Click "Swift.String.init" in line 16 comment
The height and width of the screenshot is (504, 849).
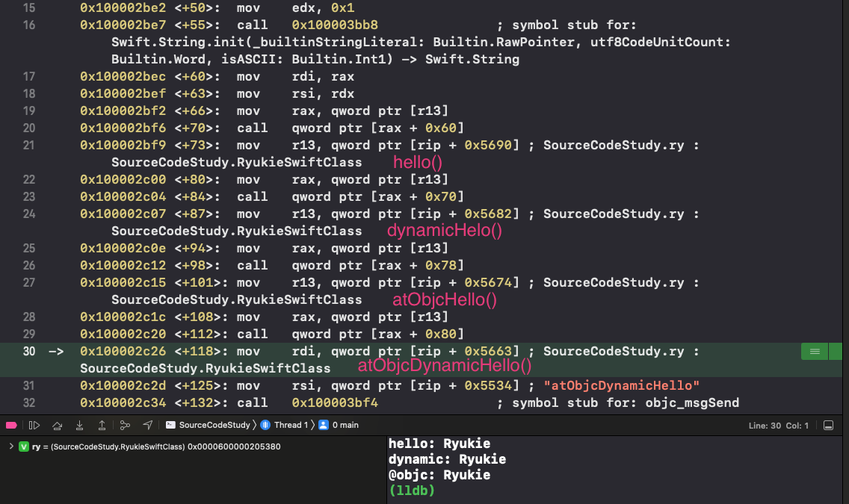tap(178, 42)
